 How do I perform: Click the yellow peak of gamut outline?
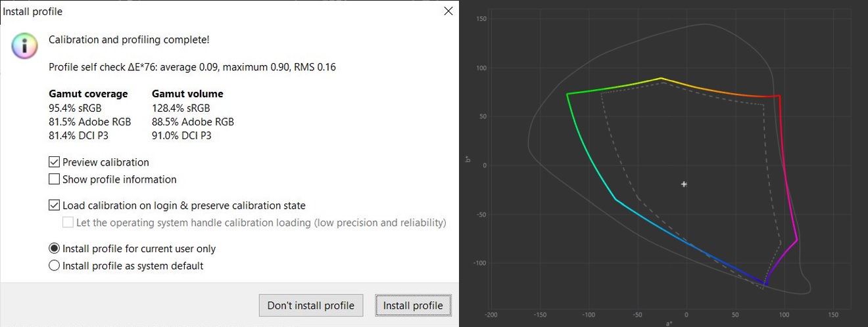pyautogui.click(x=661, y=78)
